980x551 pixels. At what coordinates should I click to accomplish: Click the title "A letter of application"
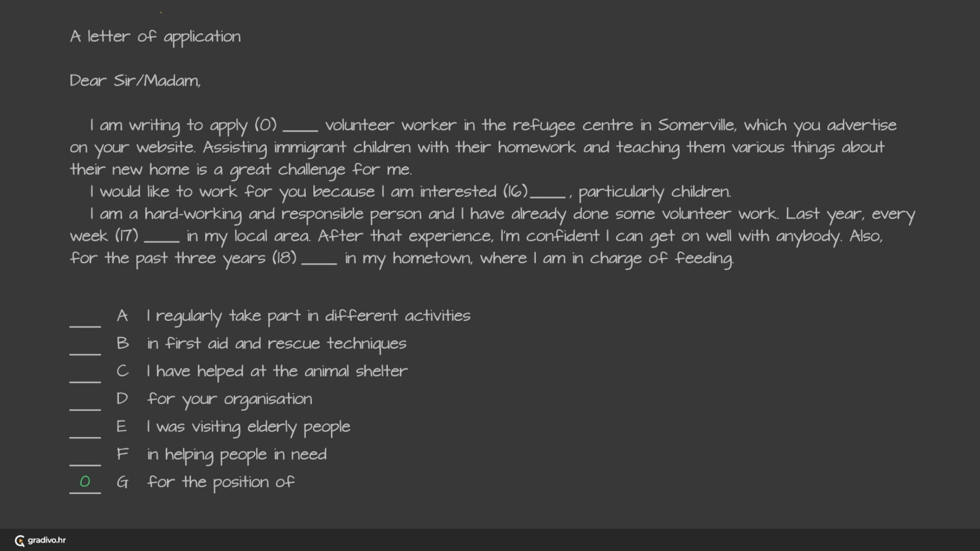pyautogui.click(x=155, y=37)
